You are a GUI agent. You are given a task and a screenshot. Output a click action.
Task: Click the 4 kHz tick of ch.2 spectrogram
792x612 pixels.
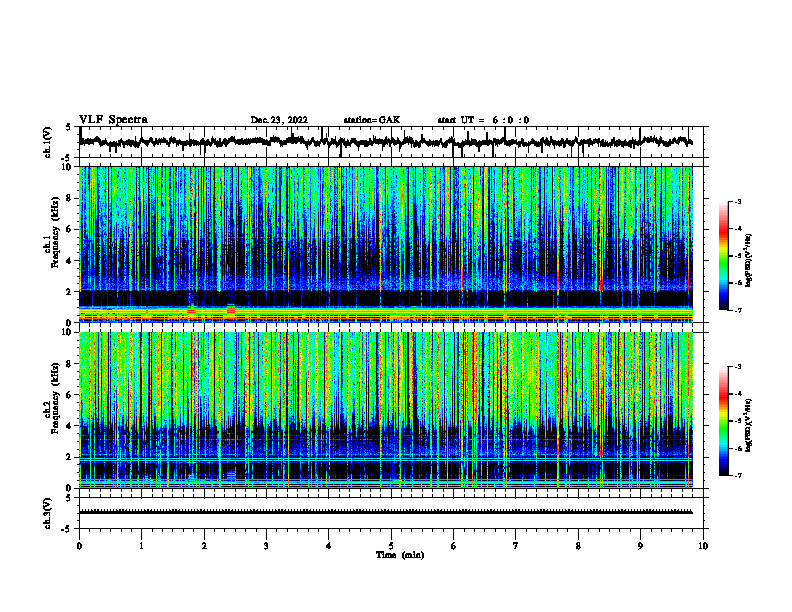[x=72, y=426]
